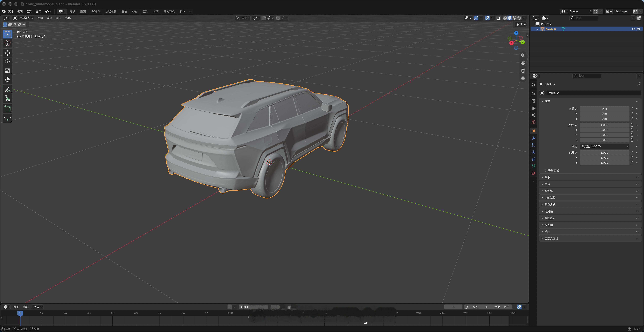This screenshot has height=332, width=644.
Task: Switch to wireframe viewport shading
Action: click(505, 18)
